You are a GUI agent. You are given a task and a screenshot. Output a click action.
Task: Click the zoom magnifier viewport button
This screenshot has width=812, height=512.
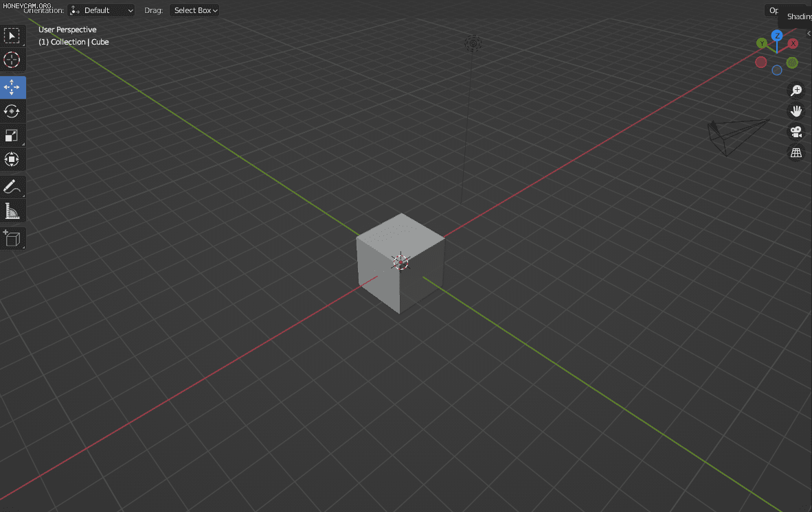(796, 91)
